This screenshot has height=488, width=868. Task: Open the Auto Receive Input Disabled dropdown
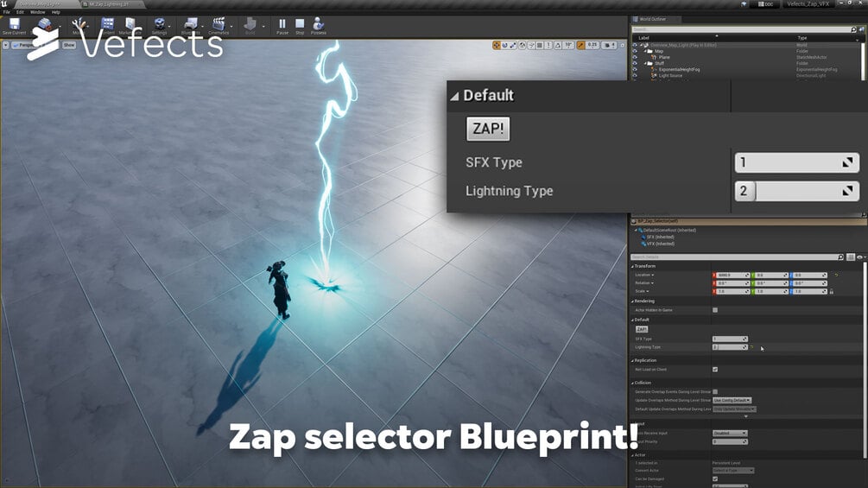click(730, 434)
